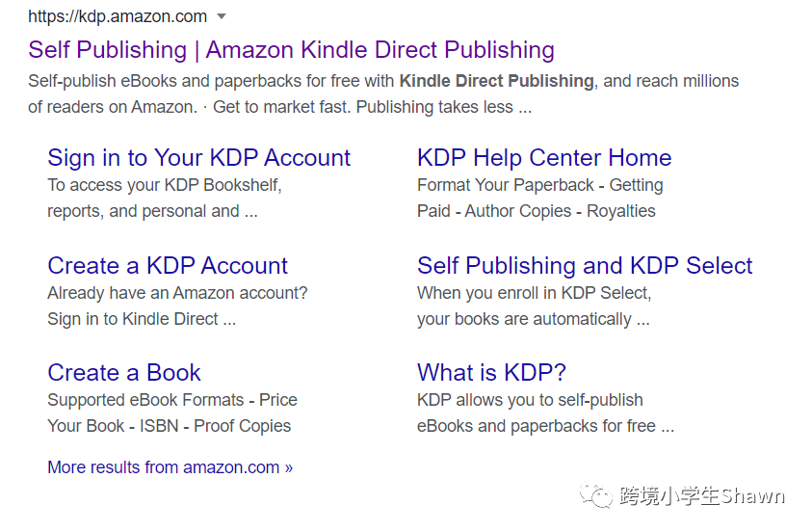Click the https://kdp.amazon.com URL text
This screenshot has height=532, width=812.
(x=118, y=16)
